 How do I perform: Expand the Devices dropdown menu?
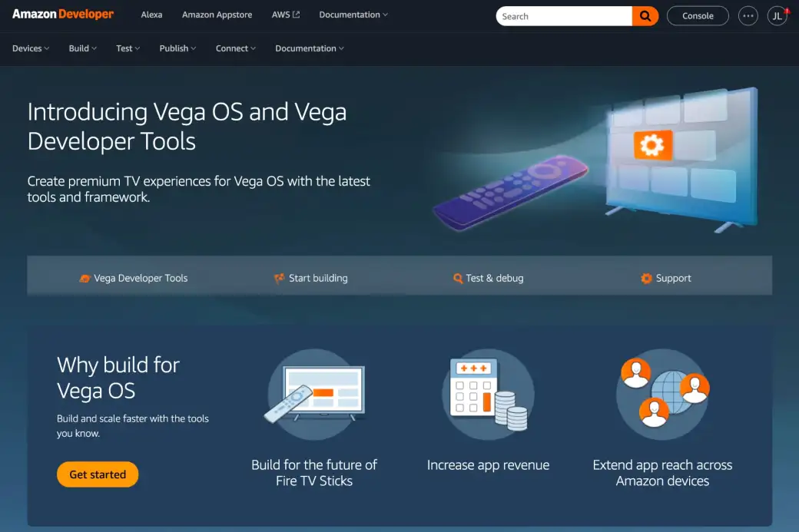pos(31,48)
